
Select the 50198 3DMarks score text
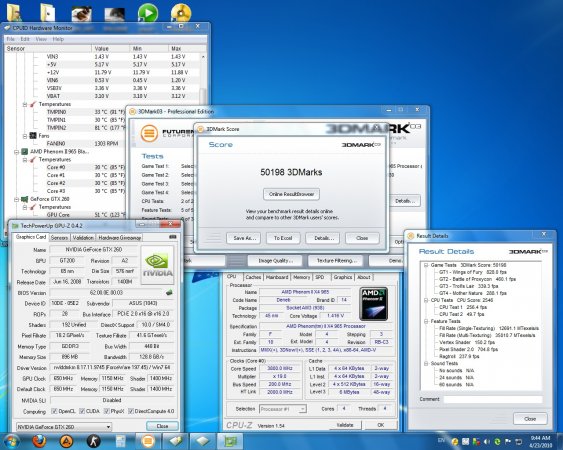[291, 172]
